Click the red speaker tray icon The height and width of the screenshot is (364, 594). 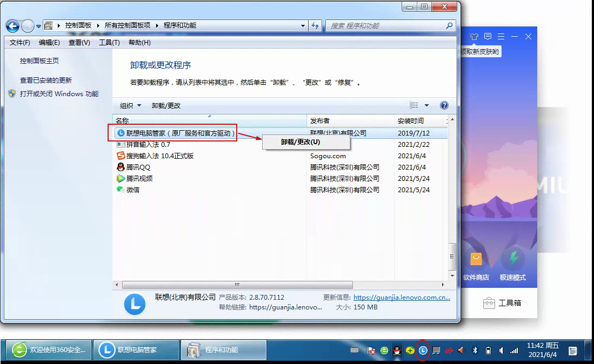point(462,350)
